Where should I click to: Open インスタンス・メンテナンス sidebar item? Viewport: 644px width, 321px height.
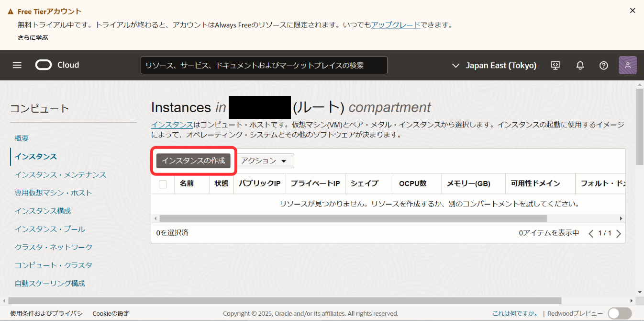point(60,174)
